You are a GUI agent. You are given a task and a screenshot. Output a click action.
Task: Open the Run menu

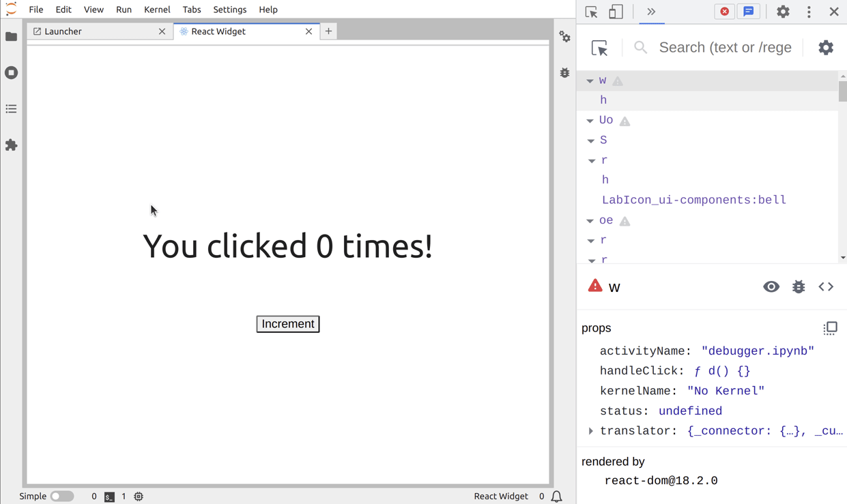124,10
